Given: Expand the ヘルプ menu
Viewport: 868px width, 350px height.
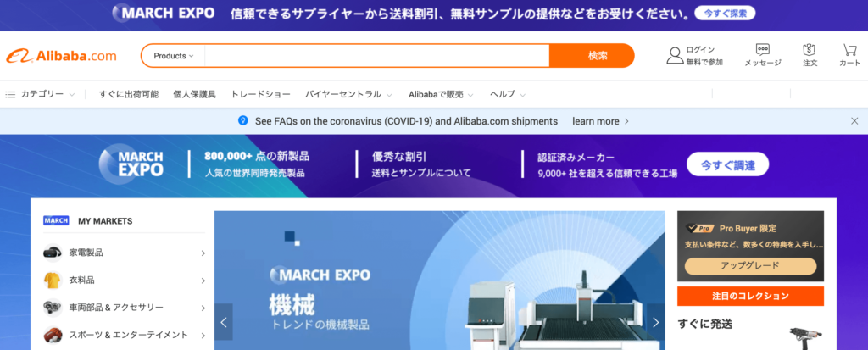Looking at the screenshot, I should (522, 95).
